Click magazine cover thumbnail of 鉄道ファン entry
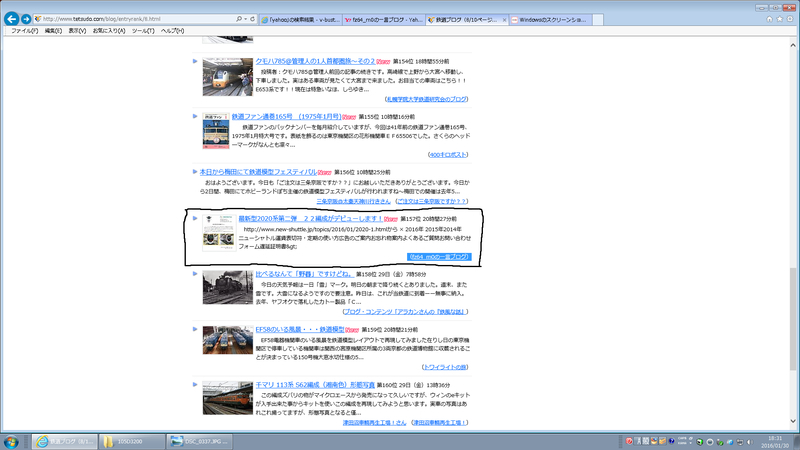This screenshot has height=450, width=800. click(216, 131)
